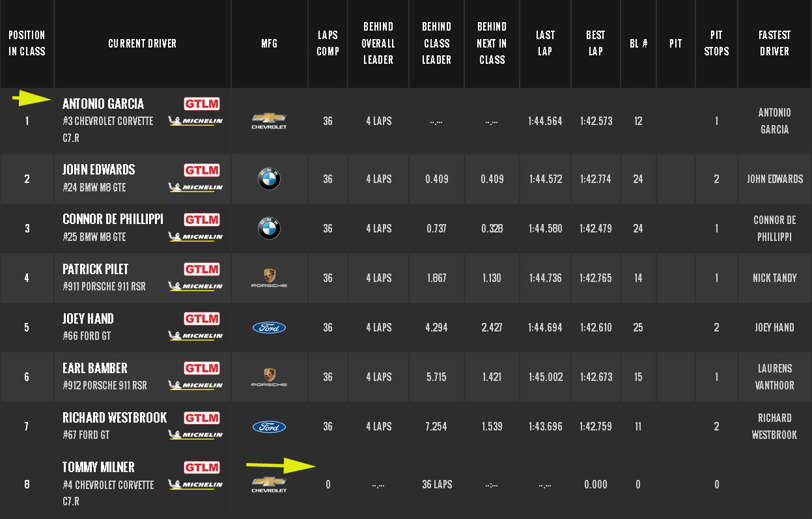Screen dimensions: 812x519
Task: Sort by Best Lap column header
Action: 595,44
